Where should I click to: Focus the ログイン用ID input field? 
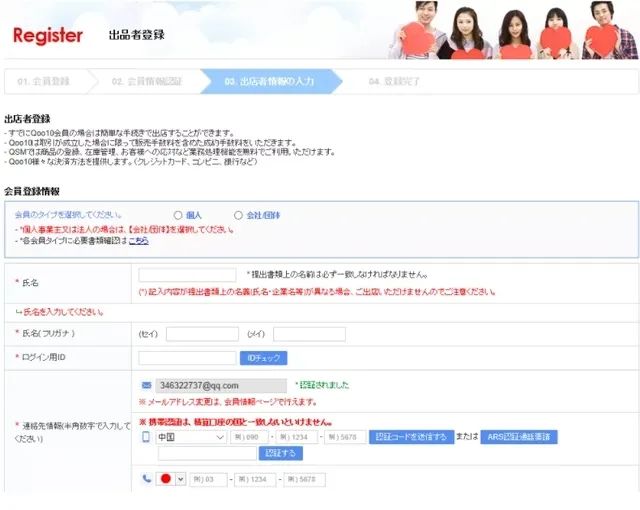(187, 358)
